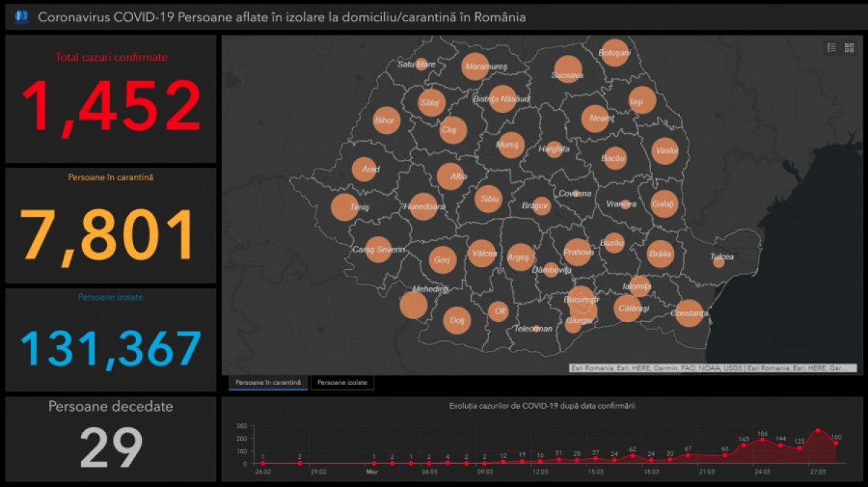The height and width of the screenshot is (487, 868).
Task: Click chart data point labeled 186
Action: (x=762, y=439)
